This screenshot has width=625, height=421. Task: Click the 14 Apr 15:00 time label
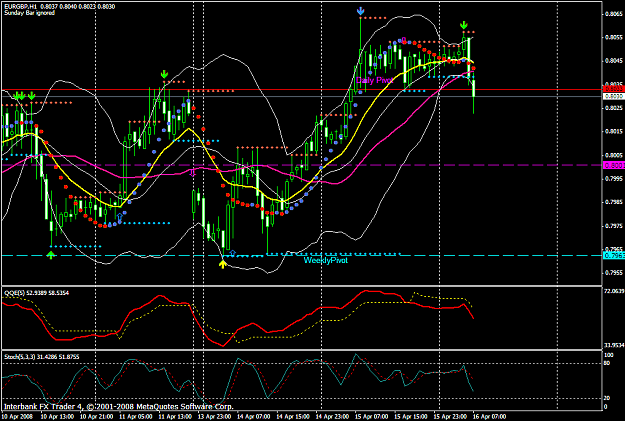(x=293, y=417)
